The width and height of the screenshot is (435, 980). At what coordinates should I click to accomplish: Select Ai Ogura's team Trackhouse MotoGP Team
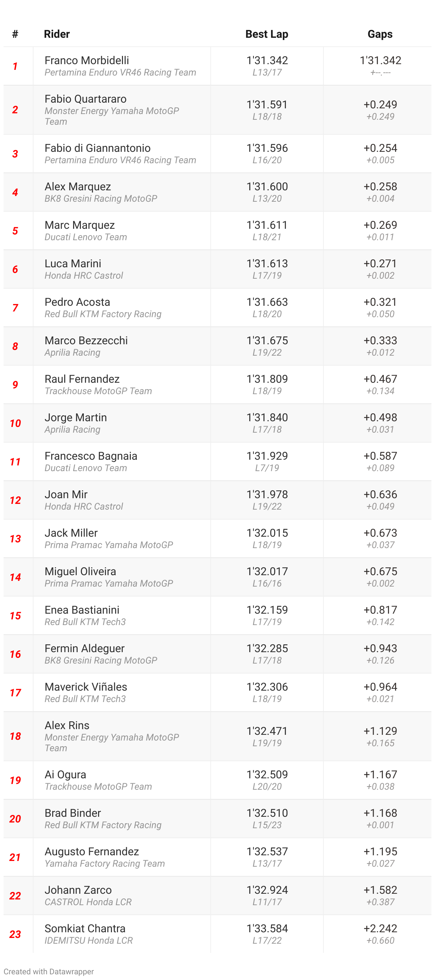(98, 786)
